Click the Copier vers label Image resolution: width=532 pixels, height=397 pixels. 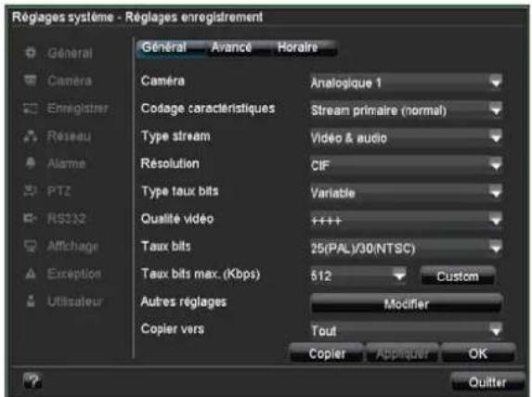173,329
